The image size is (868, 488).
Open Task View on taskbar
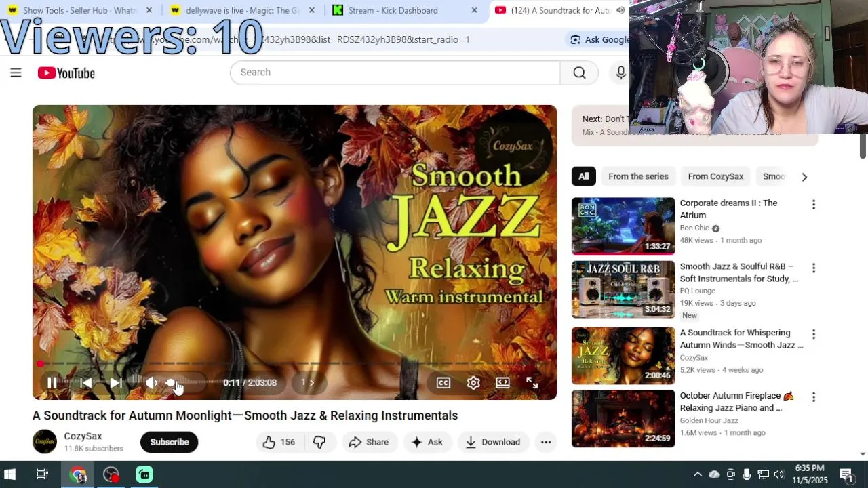[x=42, y=474]
